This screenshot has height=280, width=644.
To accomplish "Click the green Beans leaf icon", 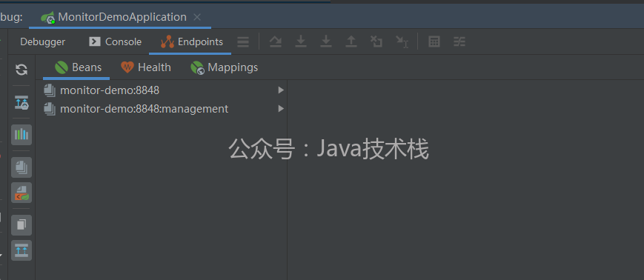I will pyautogui.click(x=62, y=67).
